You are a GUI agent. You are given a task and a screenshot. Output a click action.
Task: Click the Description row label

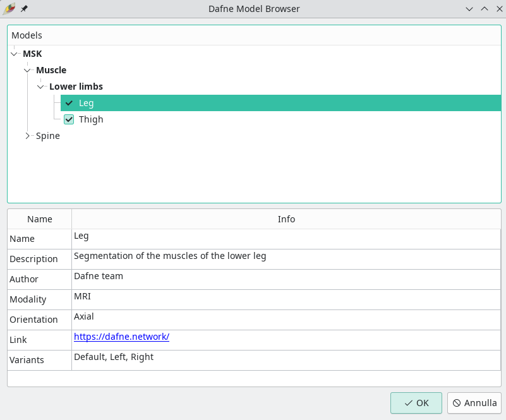pyautogui.click(x=33, y=259)
